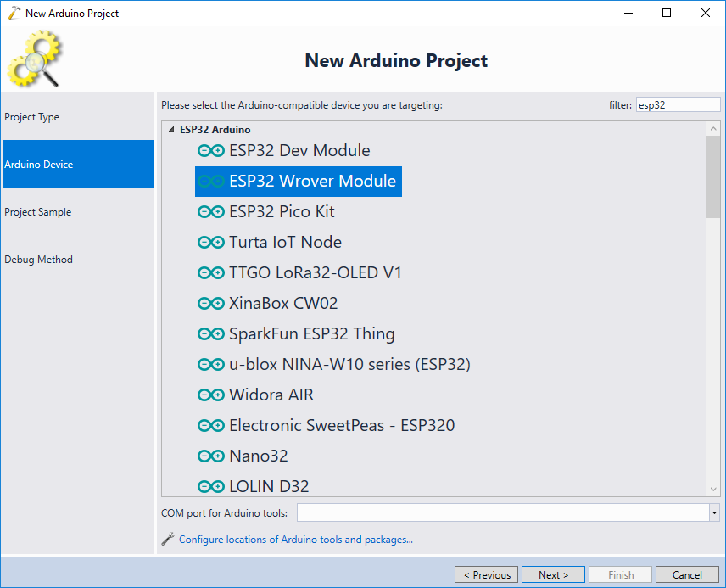Select the Widora AIR device
The height and width of the screenshot is (588, 726).
click(271, 395)
